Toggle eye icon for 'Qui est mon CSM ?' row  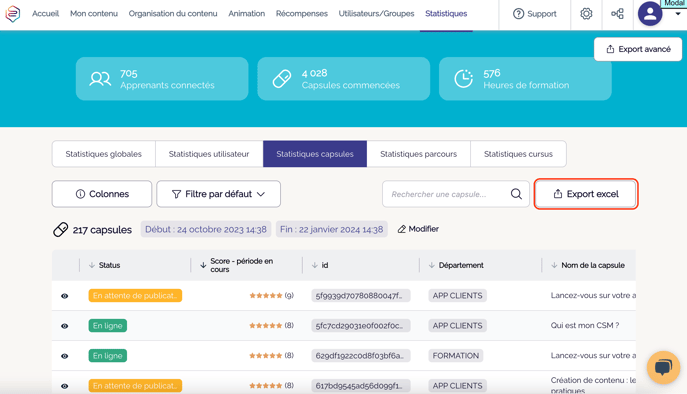pyautogui.click(x=64, y=326)
